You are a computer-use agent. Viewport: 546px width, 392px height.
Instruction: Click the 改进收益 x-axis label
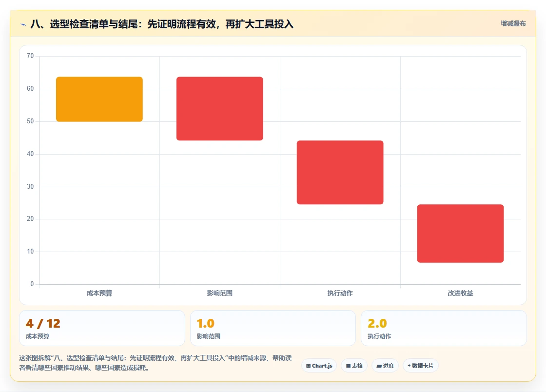click(x=460, y=293)
